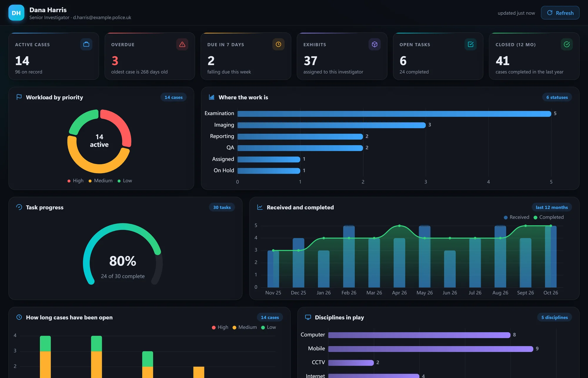Click the d.harris@example.police.uk email text
588x378 pixels.
[x=102, y=17]
